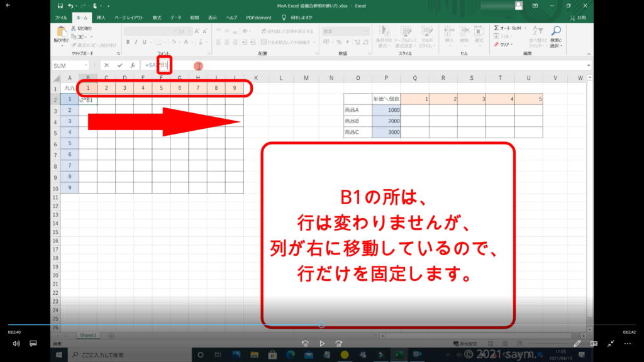The image size is (644, 362).
Task: Select the Sheet1 worksheet tab
Action: click(87, 336)
